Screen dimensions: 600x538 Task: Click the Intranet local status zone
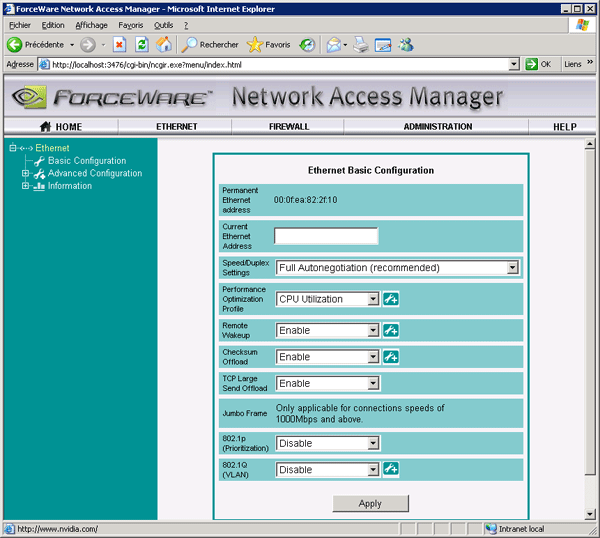[x=517, y=529]
